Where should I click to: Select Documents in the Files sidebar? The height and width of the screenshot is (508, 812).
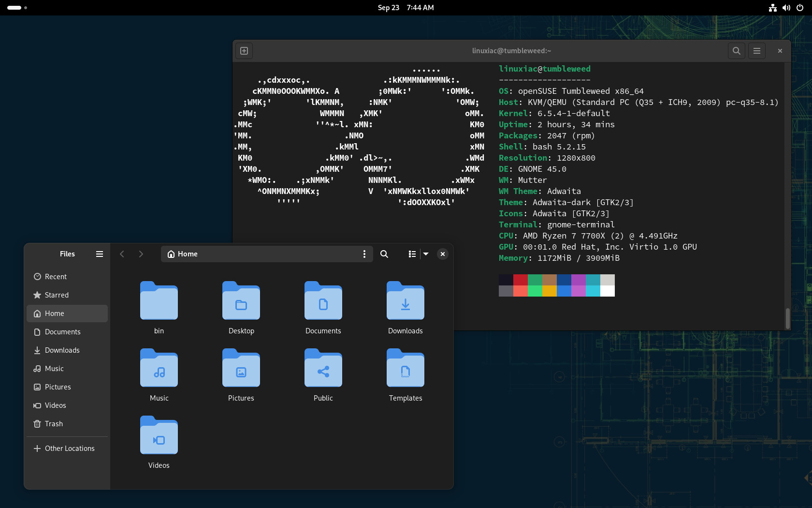coord(67,332)
